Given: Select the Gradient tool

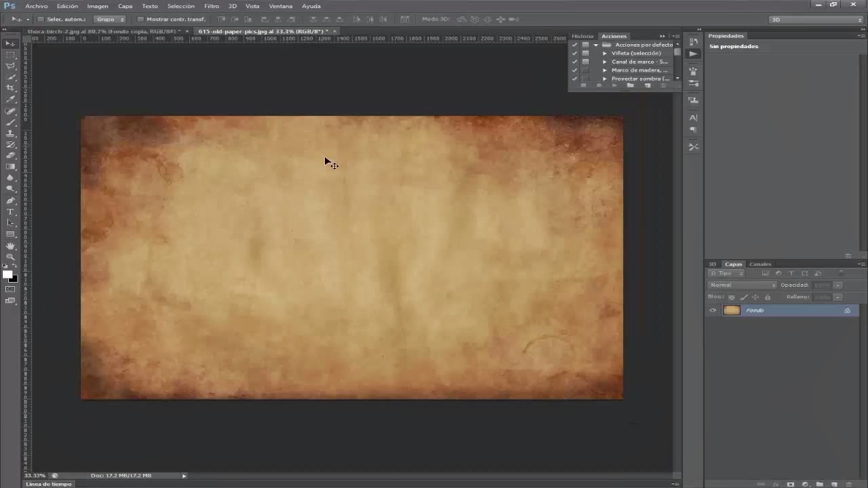Looking at the screenshot, I should tap(10, 167).
